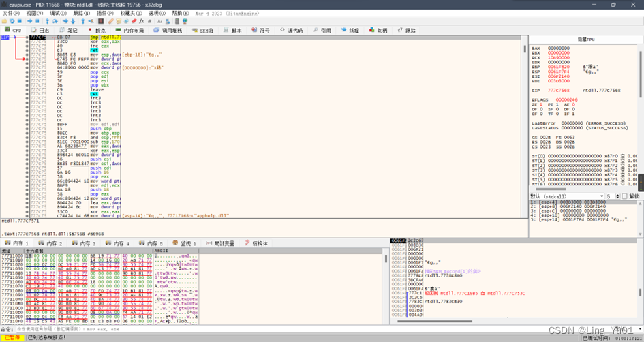Select the 局部变量 locals tab
This screenshot has width=644, height=342.
pyautogui.click(x=220, y=243)
